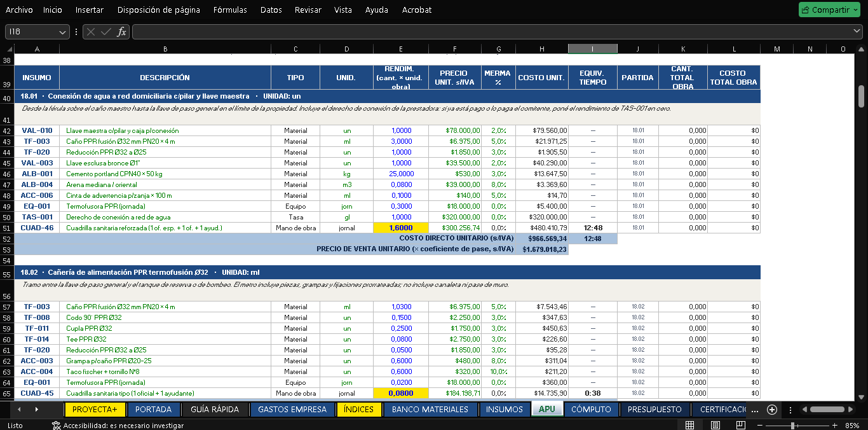Expand the formula bar chevron
This screenshot has height=430, width=868.
click(857, 32)
